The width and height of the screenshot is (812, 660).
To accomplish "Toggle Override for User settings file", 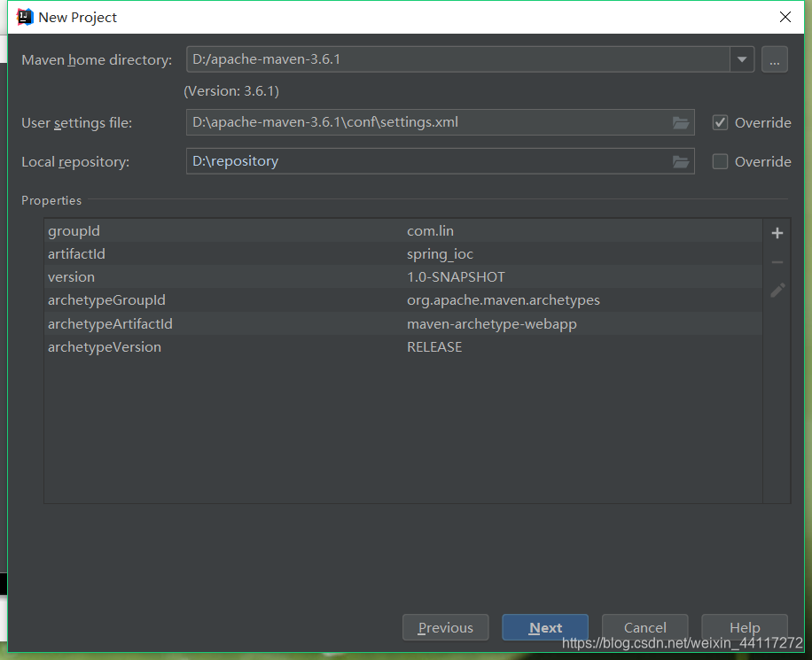I will (720, 122).
